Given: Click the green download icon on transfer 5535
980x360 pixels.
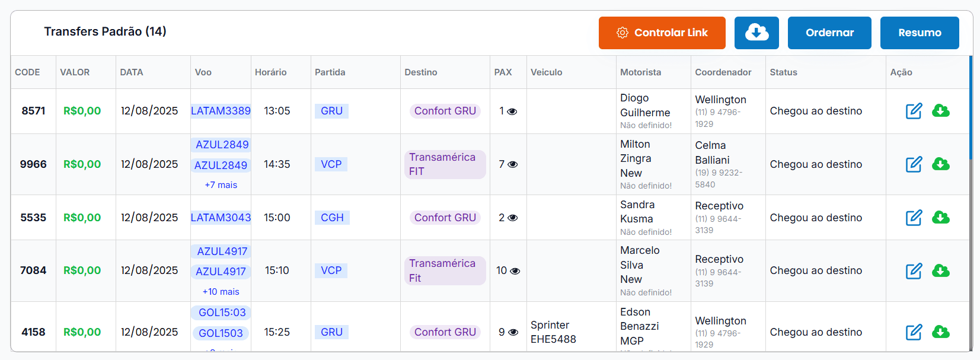Looking at the screenshot, I should [x=941, y=218].
